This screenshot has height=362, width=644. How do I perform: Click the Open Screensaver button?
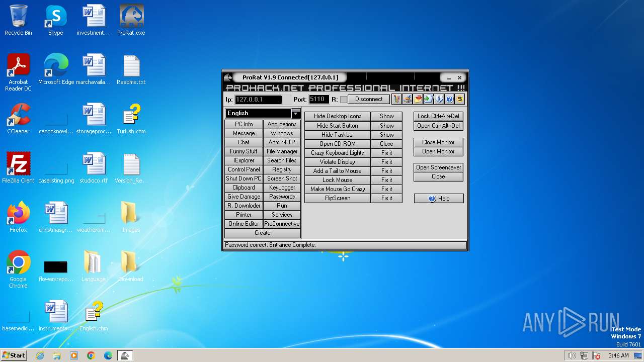tap(438, 167)
